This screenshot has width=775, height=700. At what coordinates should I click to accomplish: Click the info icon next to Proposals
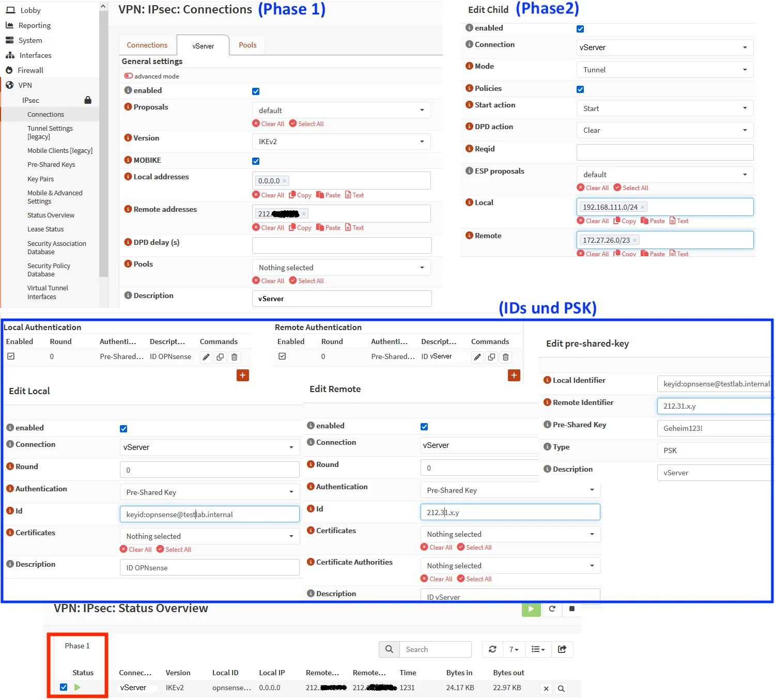(128, 107)
